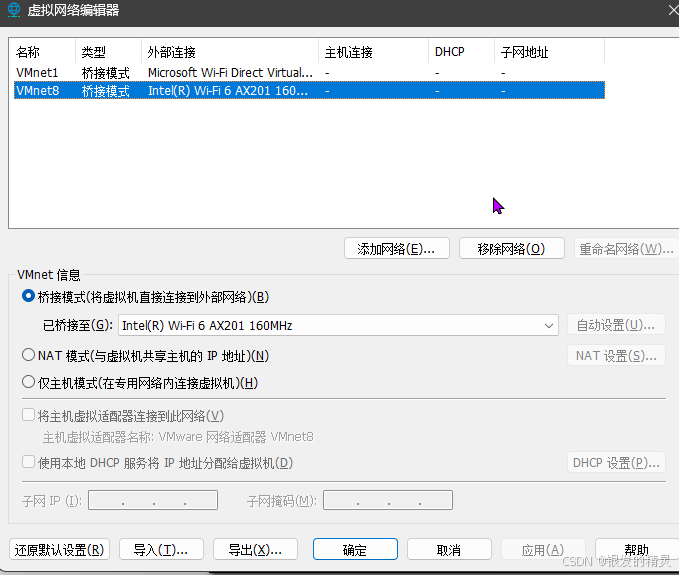Click the Virtual Network Editor title icon
679x575 pixels.
tap(14, 10)
